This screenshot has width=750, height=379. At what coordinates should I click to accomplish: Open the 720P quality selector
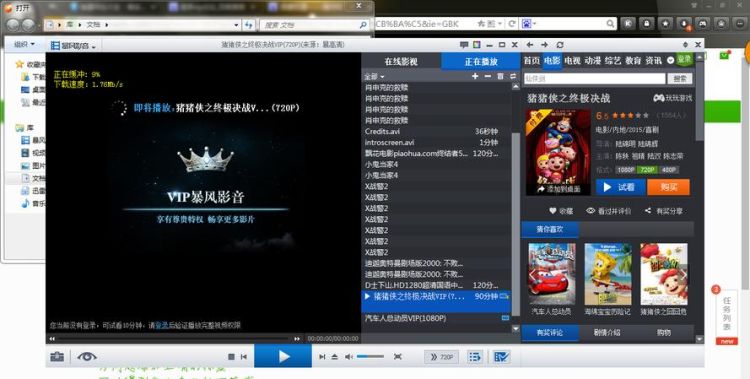point(441,357)
